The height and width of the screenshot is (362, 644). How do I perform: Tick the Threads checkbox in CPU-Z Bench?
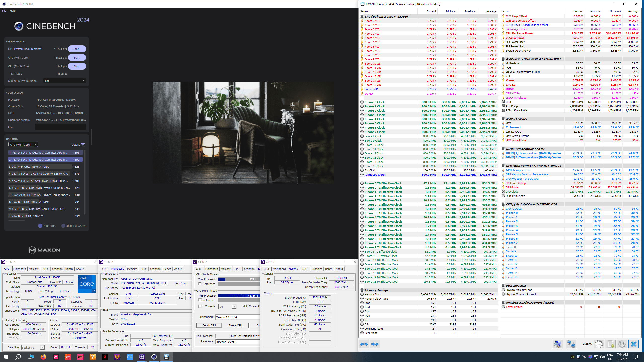pyautogui.click(x=200, y=306)
